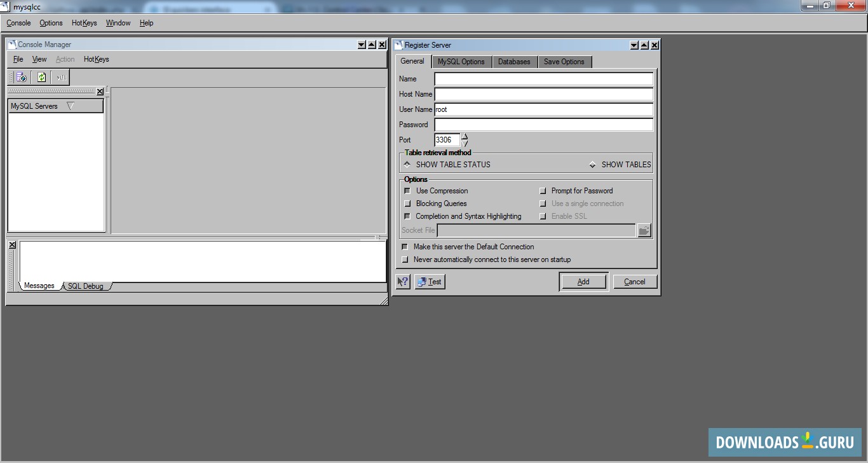Click into the Password input field
This screenshot has height=463, width=868.
pos(544,125)
